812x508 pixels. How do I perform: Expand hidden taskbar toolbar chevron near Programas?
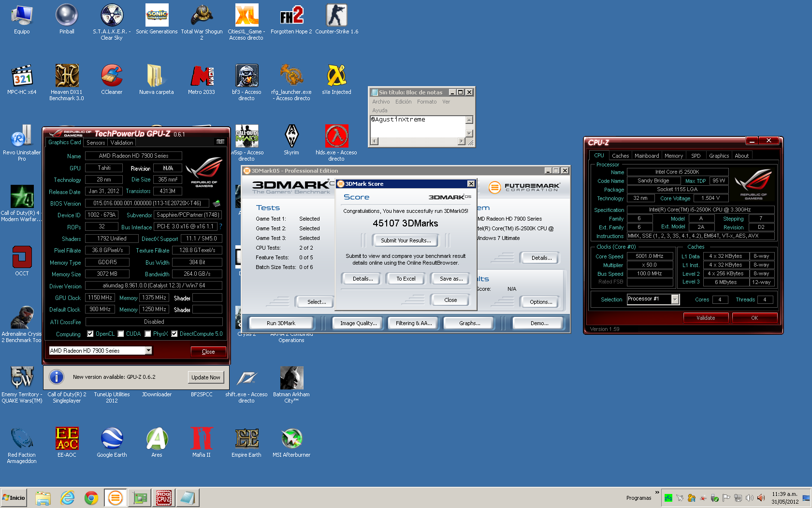pyautogui.click(x=657, y=492)
